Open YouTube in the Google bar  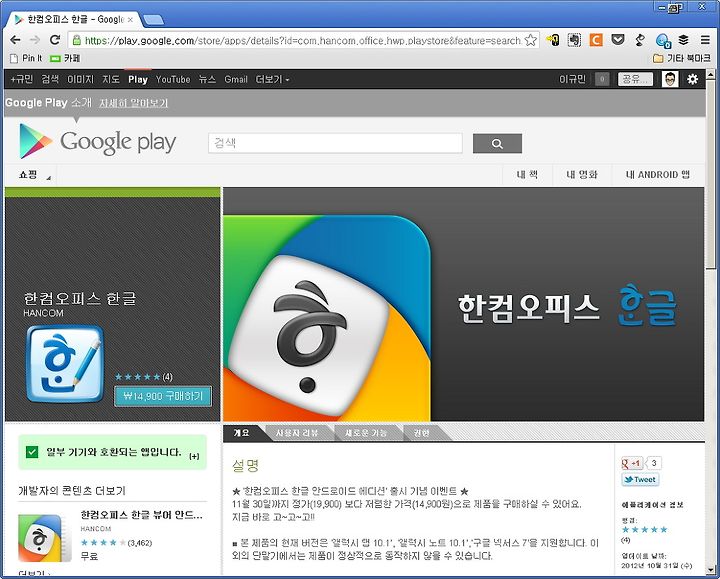173,79
